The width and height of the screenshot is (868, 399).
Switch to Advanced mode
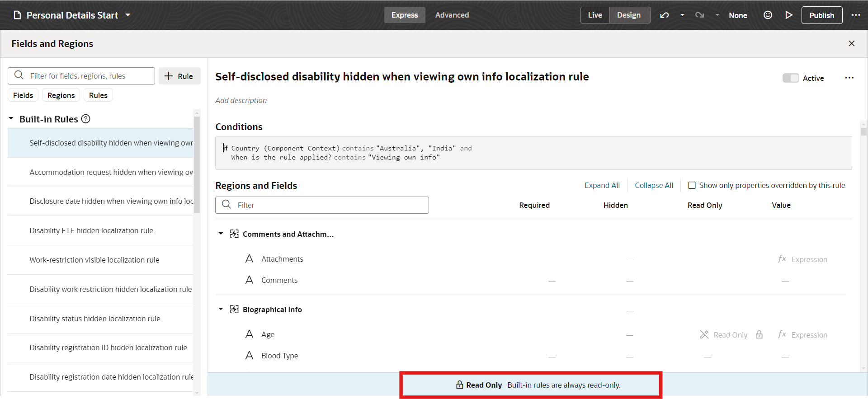[452, 15]
